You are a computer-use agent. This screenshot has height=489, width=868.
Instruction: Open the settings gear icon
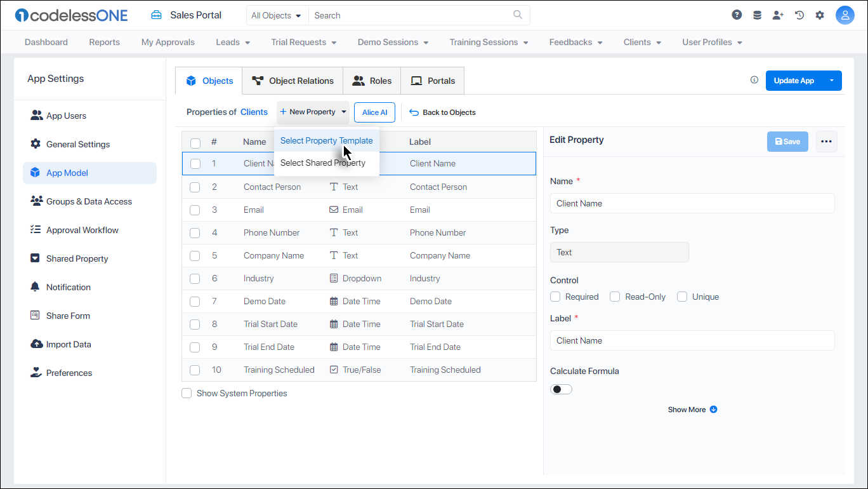pyautogui.click(x=820, y=14)
